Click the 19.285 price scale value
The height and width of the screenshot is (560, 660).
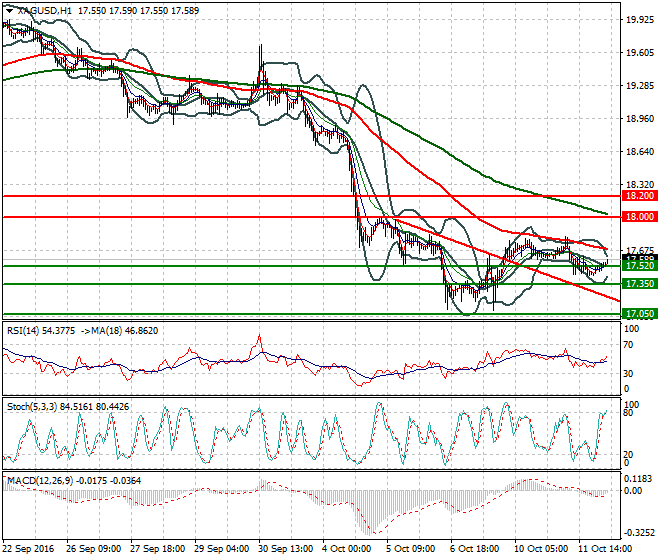640,86
